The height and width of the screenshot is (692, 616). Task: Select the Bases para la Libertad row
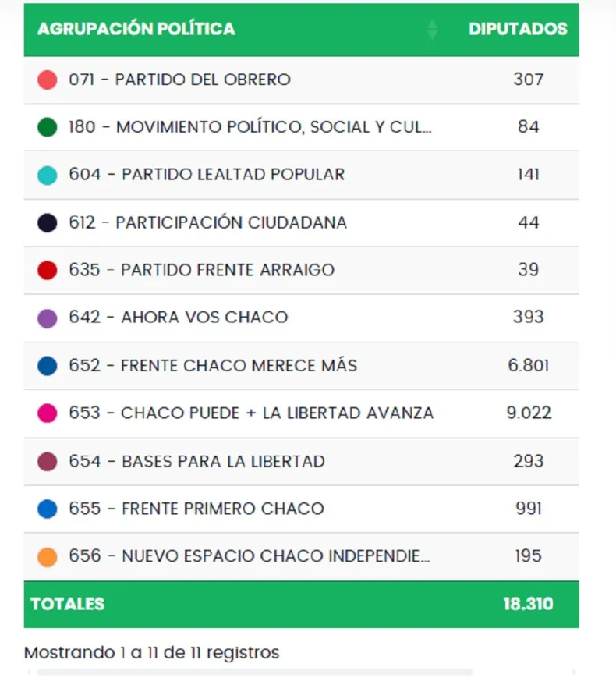(223, 461)
